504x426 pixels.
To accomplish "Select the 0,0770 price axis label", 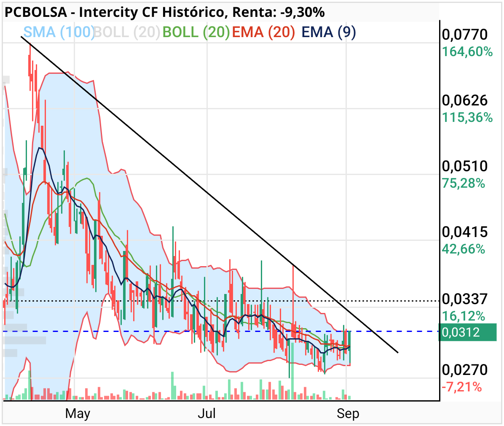I will [x=465, y=35].
